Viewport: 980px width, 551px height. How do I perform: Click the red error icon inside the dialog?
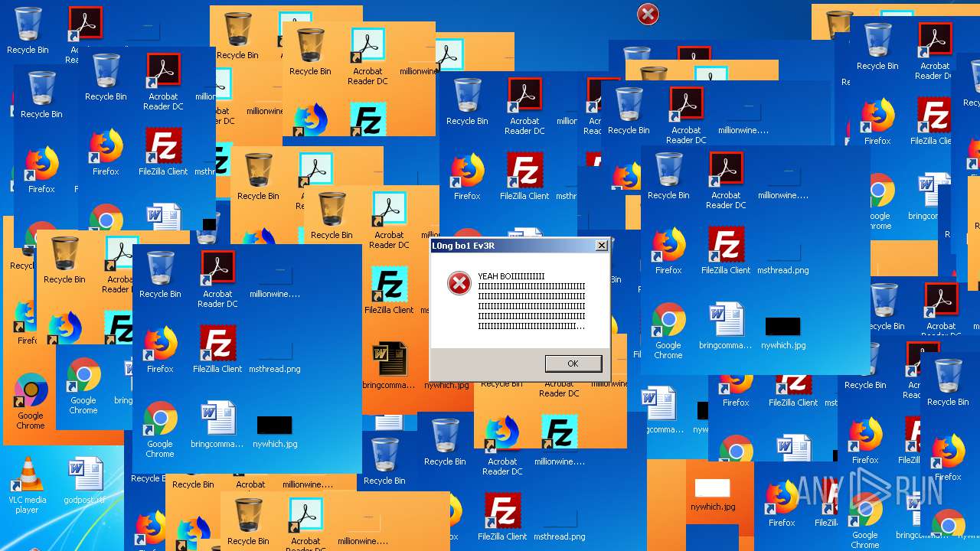(x=459, y=284)
